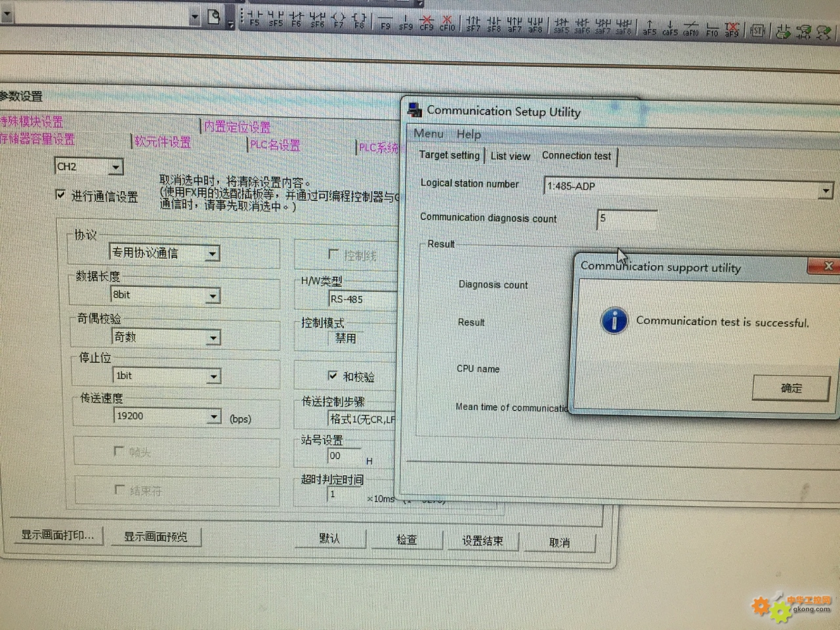Screen dimensions: 840x630
Task: Click the sF6 parallel closed contact icon
Action: coord(318,19)
